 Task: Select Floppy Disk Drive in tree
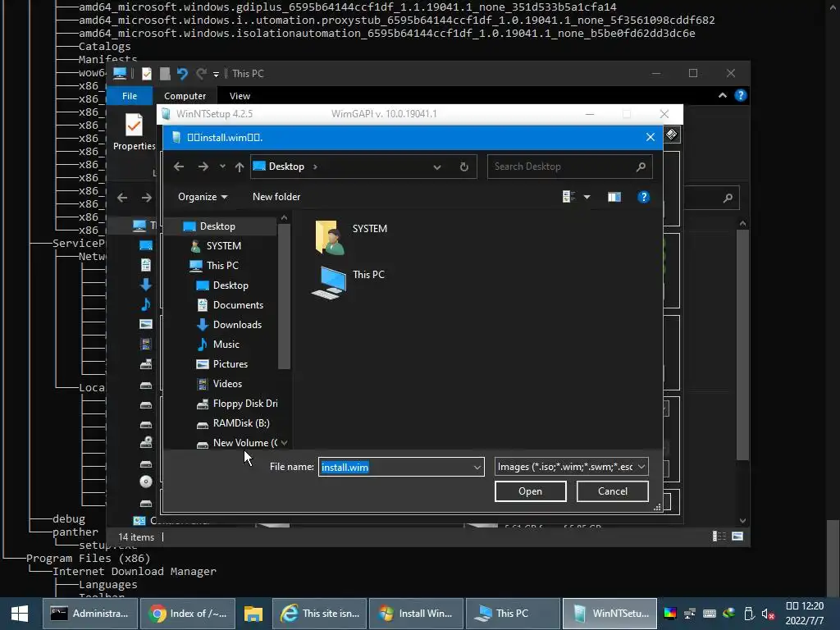point(237,404)
